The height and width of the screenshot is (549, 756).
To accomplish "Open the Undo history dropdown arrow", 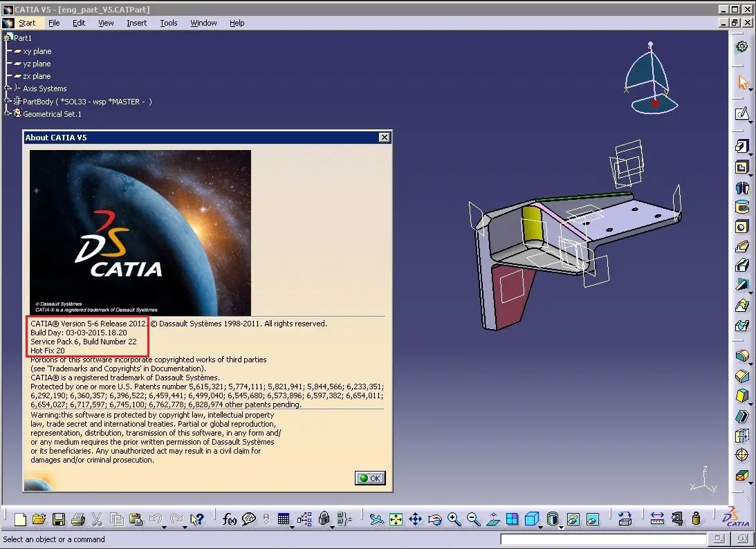I will (x=164, y=528).
